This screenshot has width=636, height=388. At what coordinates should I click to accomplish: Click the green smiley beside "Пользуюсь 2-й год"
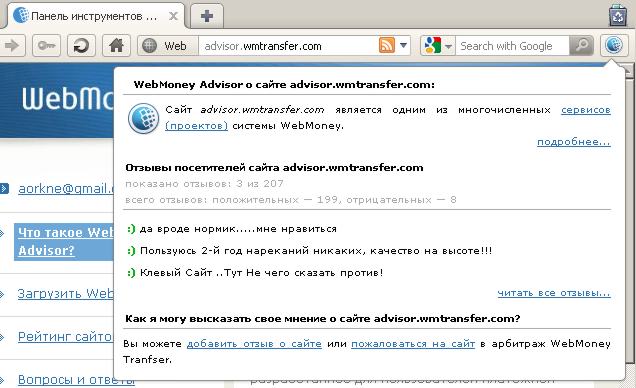[131, 251]
